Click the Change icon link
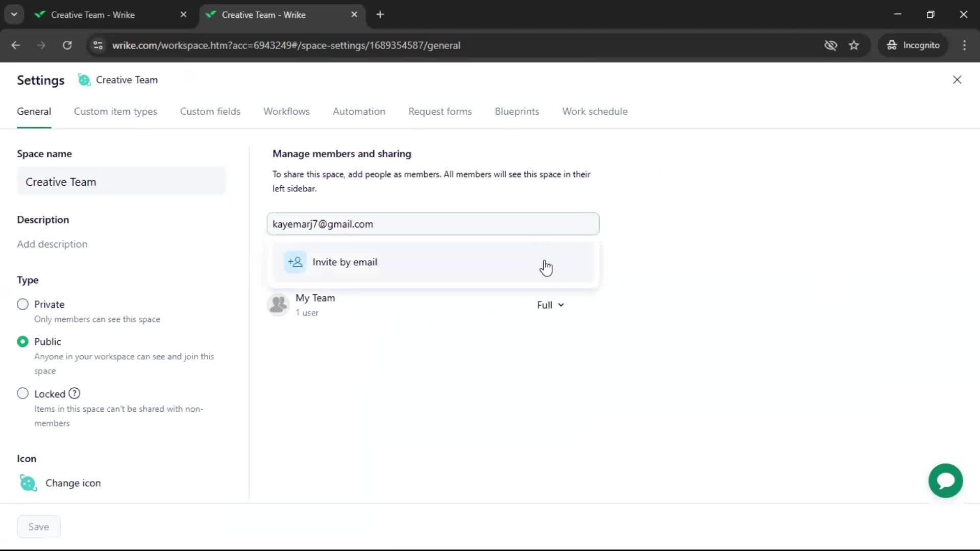The height and width of the screenshot is (551, 980). point(73,483)
